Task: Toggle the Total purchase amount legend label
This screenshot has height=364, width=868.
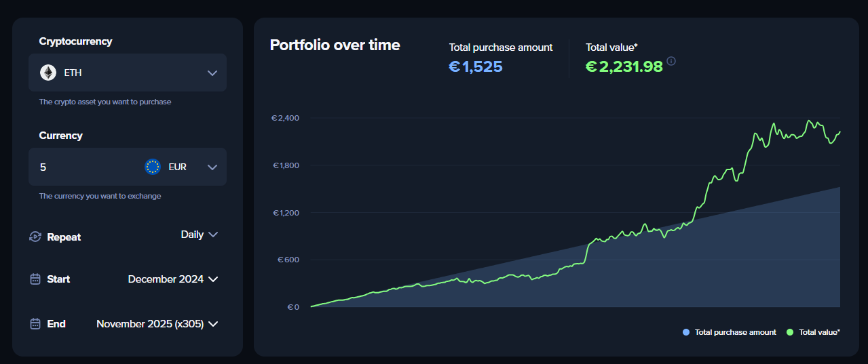Action: pyautogui.click(x=735, y=332)
